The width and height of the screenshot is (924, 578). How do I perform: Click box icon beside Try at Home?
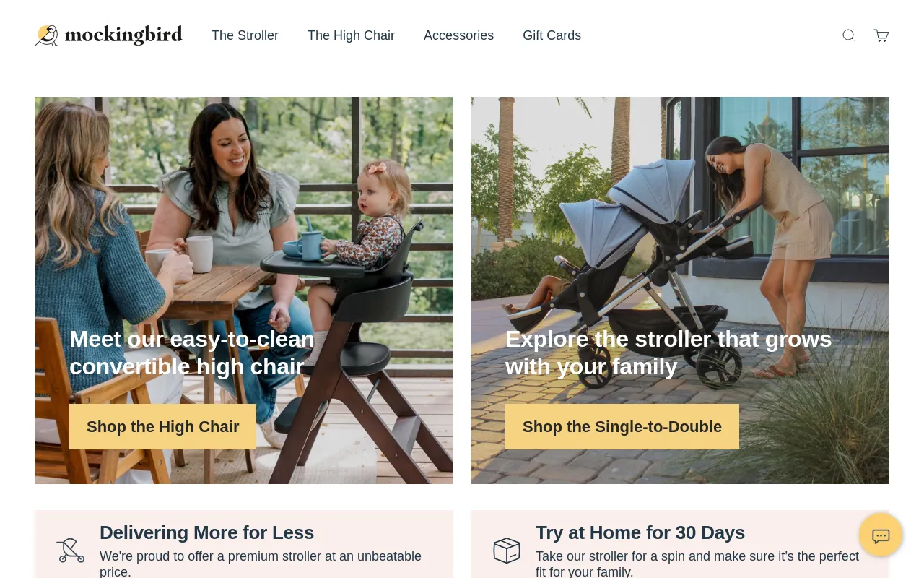[507, 551]
